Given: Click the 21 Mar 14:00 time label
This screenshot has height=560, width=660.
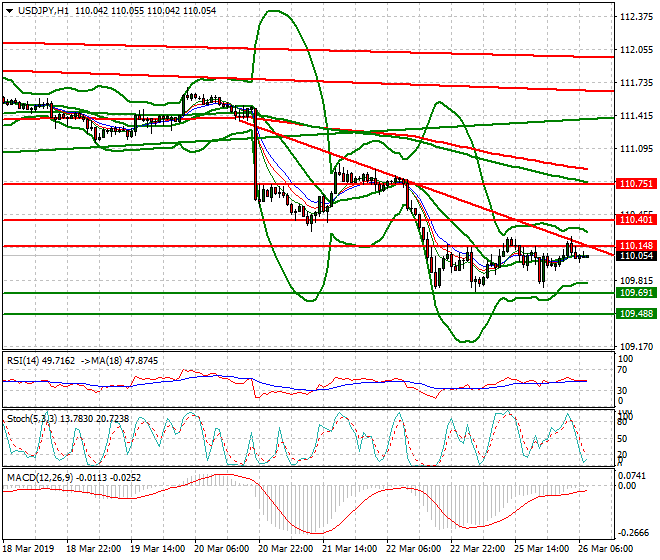Looking at the screenshot, I should point(349,549).
